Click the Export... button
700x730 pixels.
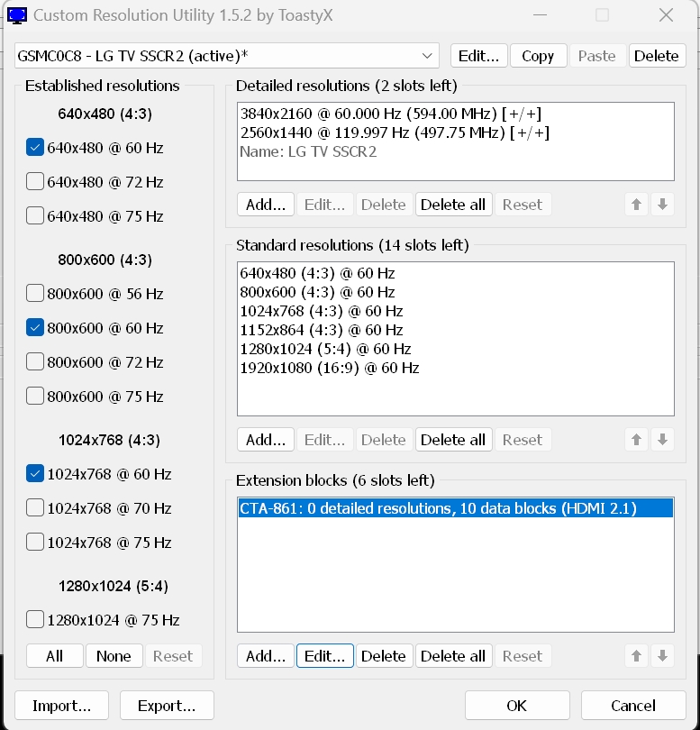[x=167, y=706]
